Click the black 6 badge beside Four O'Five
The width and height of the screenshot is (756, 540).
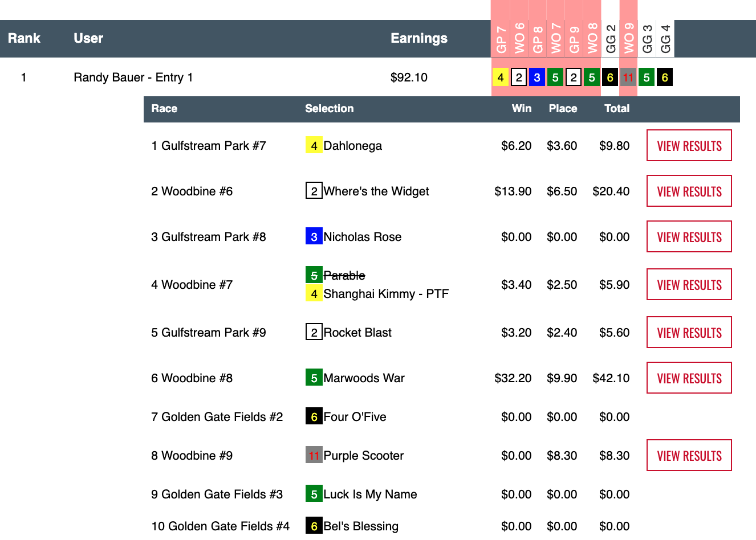point(314,417)
